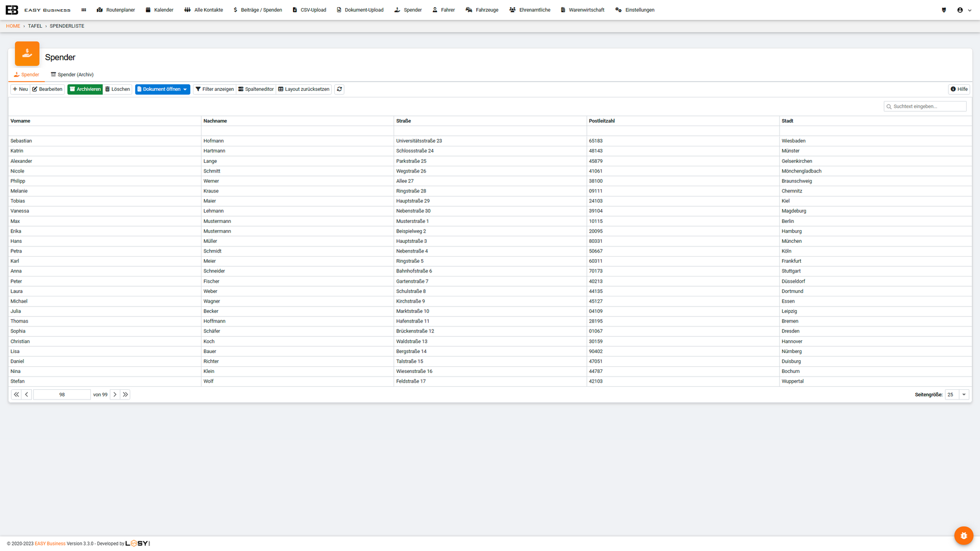
Task: Click the Filter anzeigen button
Action: pyautogui.click(x=214, y=89)
